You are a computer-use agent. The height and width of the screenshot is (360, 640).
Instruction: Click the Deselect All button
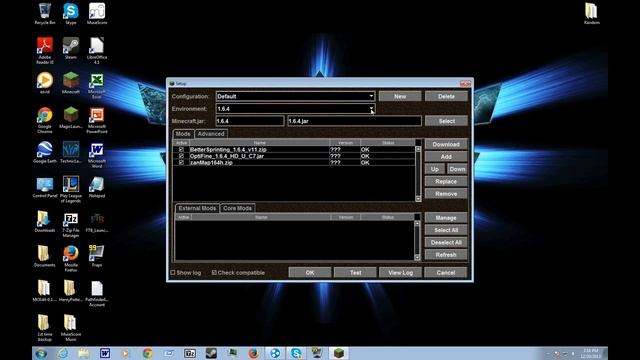point(446,242)
